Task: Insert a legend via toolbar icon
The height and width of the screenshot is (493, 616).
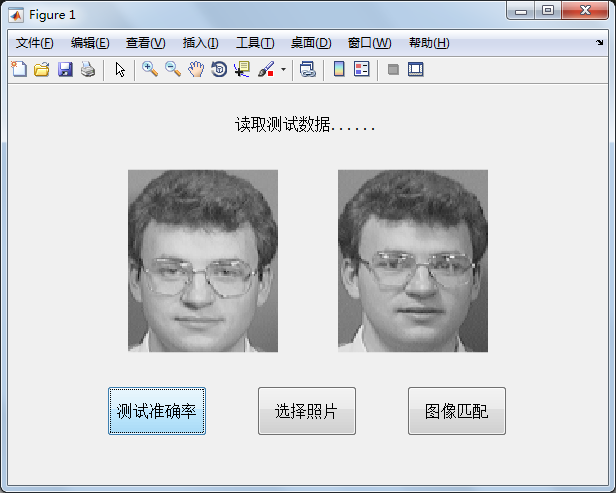Action: (x=361, y=69)
